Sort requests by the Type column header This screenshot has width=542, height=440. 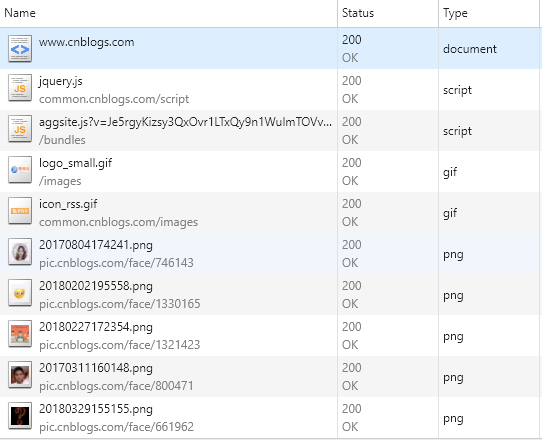(x=489, y=13)
